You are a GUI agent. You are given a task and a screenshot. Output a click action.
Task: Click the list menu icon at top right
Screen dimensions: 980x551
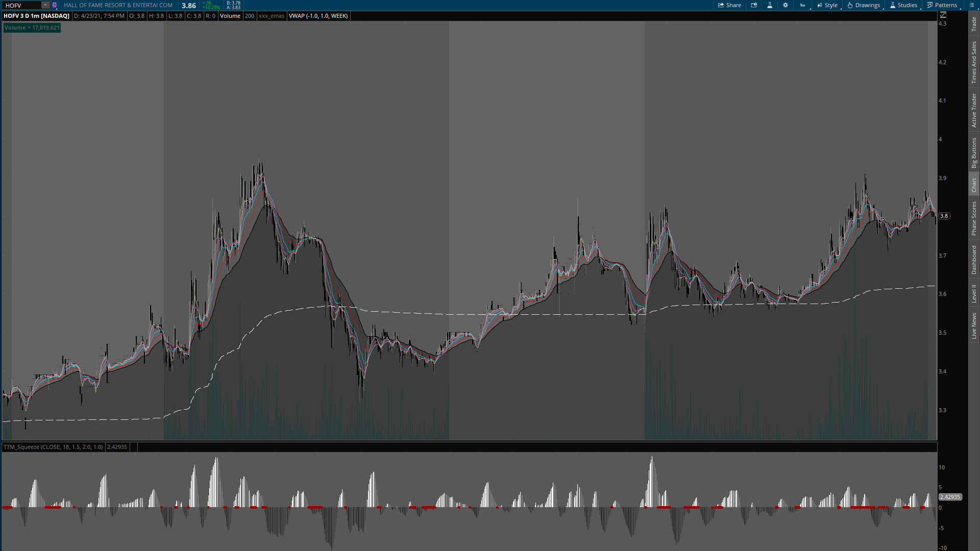click(x=971, y=5)
